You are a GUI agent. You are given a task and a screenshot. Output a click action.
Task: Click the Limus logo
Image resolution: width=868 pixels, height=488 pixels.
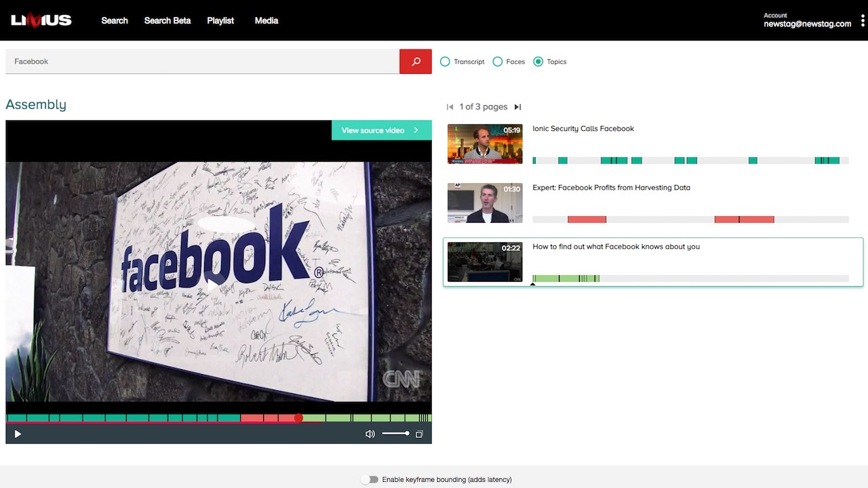(x=41, y=20)
